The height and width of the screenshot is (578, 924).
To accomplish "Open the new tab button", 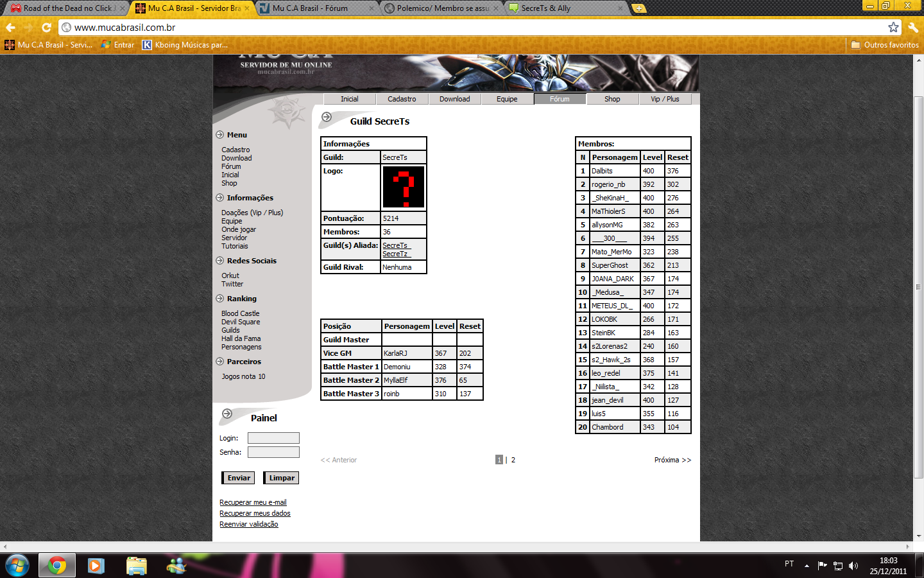I will click(639, 8).
